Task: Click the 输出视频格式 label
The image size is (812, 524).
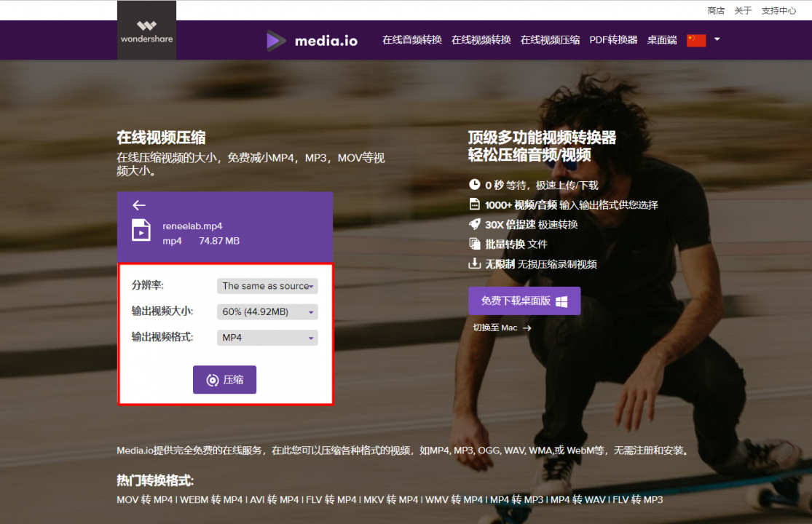Action: point(162,337)
